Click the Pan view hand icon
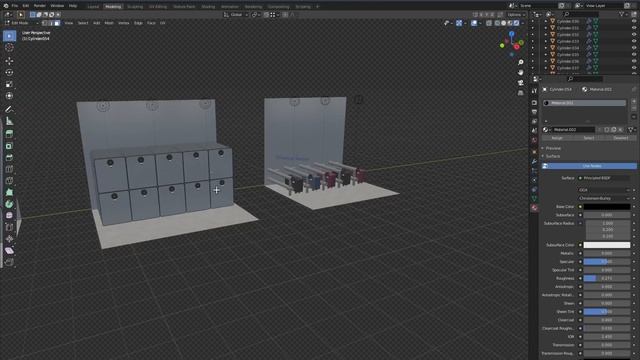This screenshot has width=640, height=360. click(520, 73)
